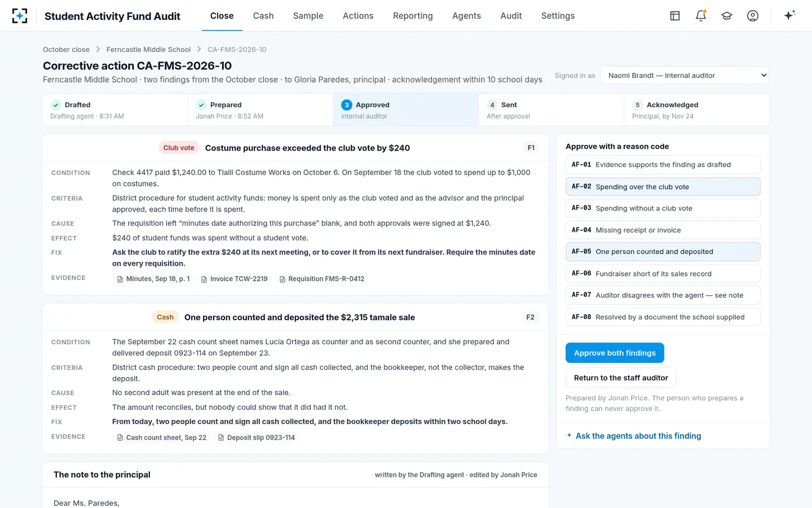The width and height of the screenshot is (812, 508).
Task: Select AF-07 Auditor disagrees with the agent
Action: tap(663, 295)
